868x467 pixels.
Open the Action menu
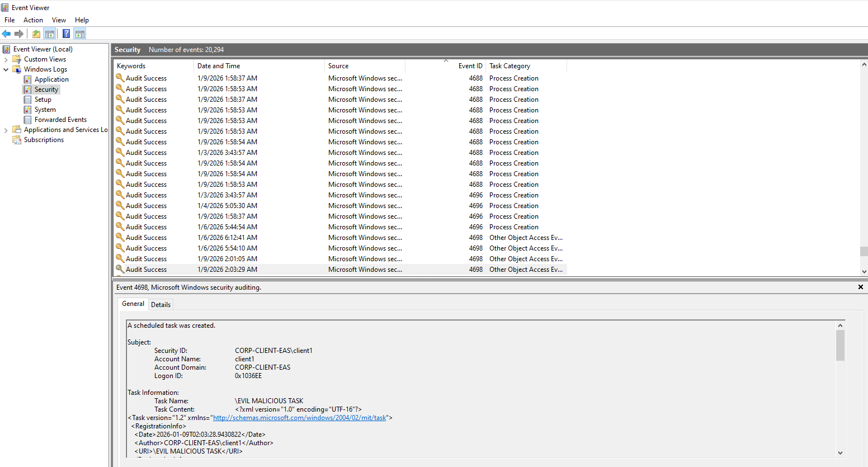tap(33, 20)
